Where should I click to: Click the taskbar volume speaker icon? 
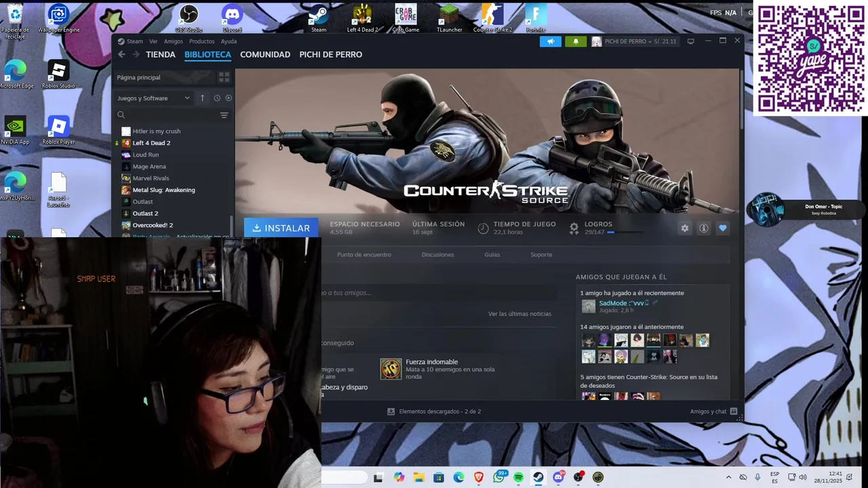tap(803, 477)
